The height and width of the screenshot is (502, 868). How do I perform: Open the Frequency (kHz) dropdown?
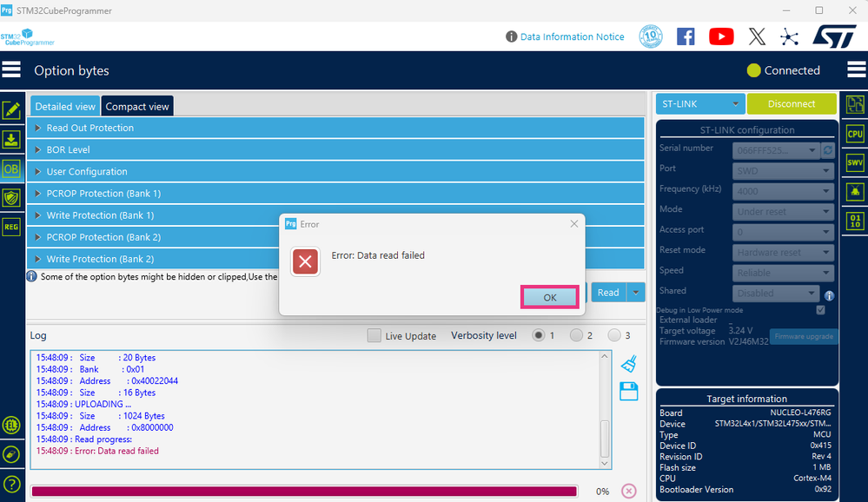click(784, 191)
